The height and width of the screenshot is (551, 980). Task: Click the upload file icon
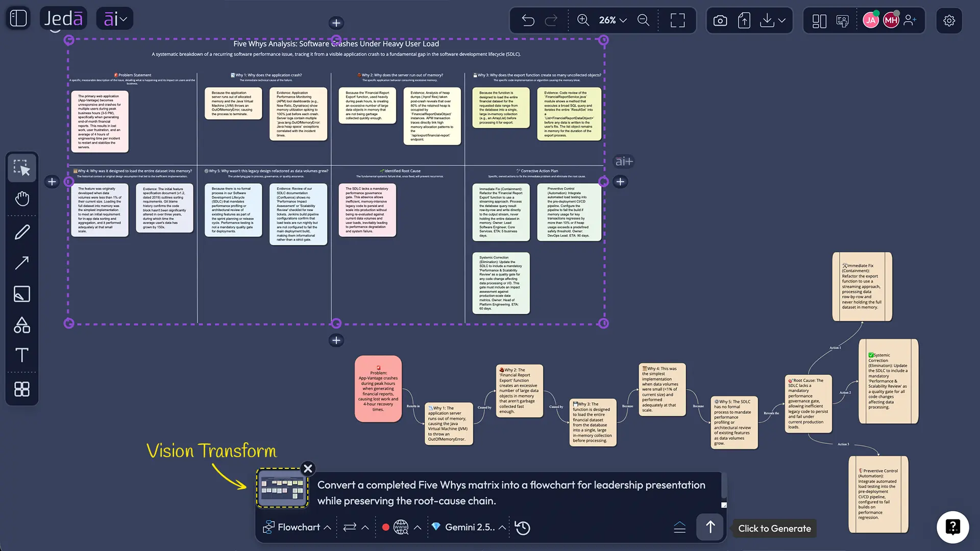(744, 20)
